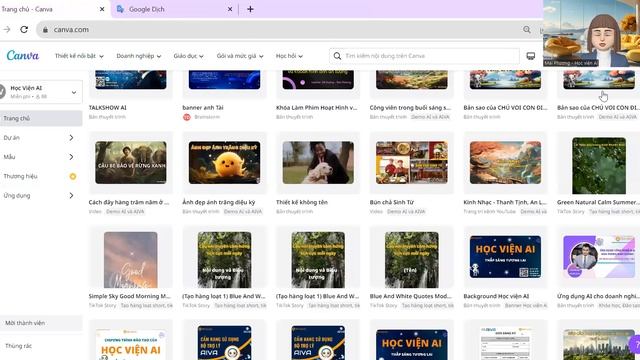Click Demo AI và AIVA tag under Bún chả Sinh Từ
Image resolution: width=640 pixels, height=360 pixels.
(x=406, y=211)
